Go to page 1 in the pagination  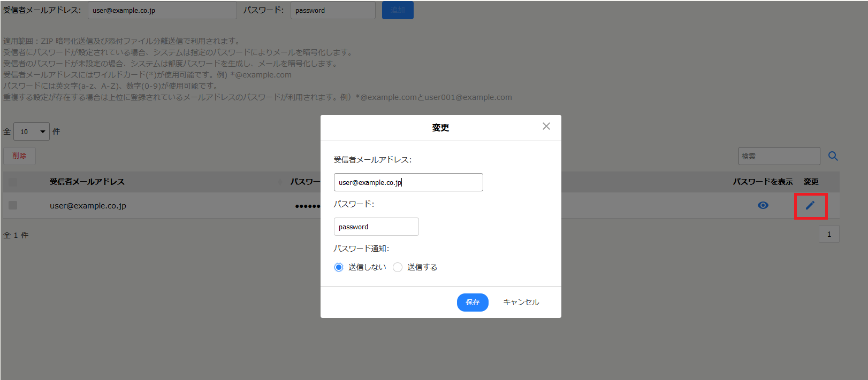(x=829, y=234)
